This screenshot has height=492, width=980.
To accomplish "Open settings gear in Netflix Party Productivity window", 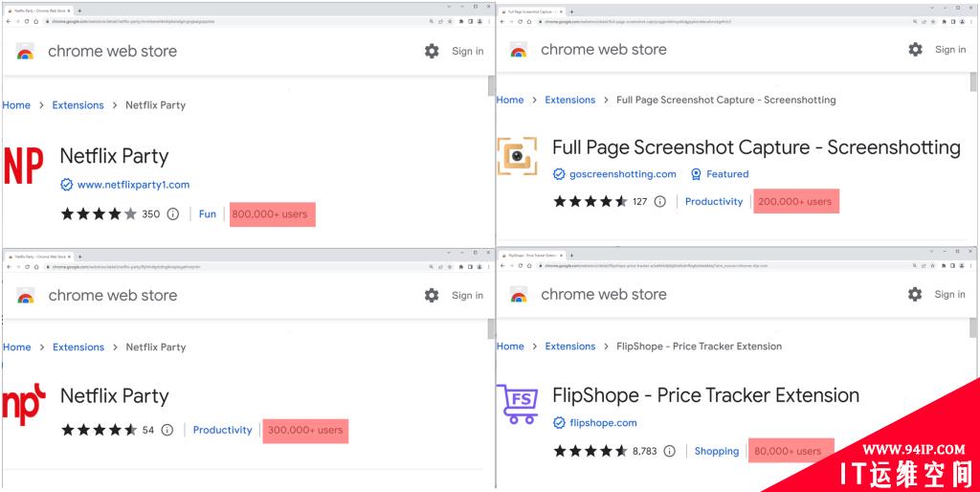I will pyautogui.click(x=432, y=295).
